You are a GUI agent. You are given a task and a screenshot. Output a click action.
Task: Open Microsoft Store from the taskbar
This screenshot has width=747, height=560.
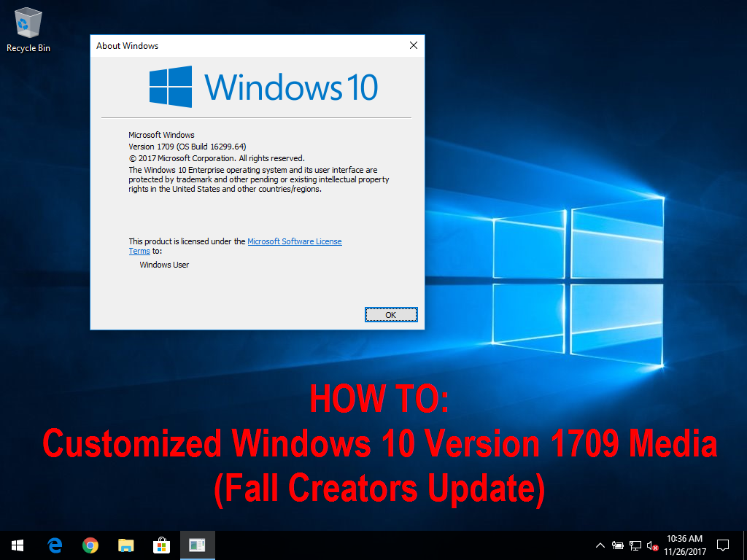tap(161, 545)
